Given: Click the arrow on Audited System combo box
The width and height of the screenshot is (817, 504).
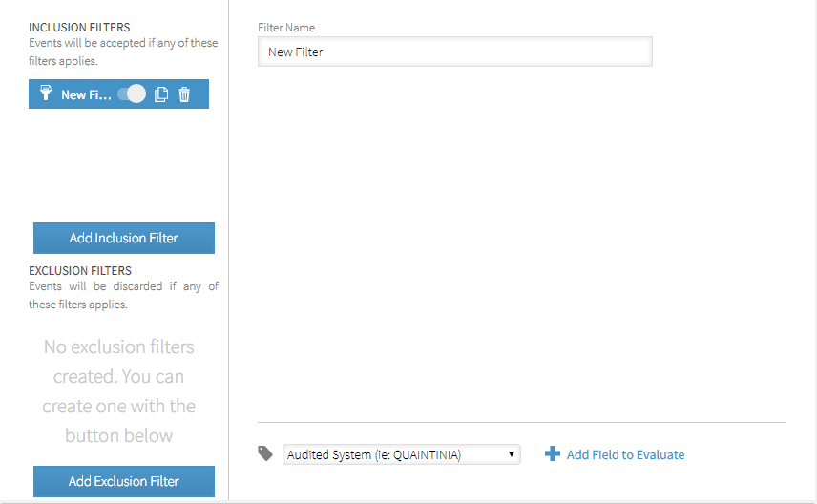Looking at the screenshot, I should (x=513, y=455).
